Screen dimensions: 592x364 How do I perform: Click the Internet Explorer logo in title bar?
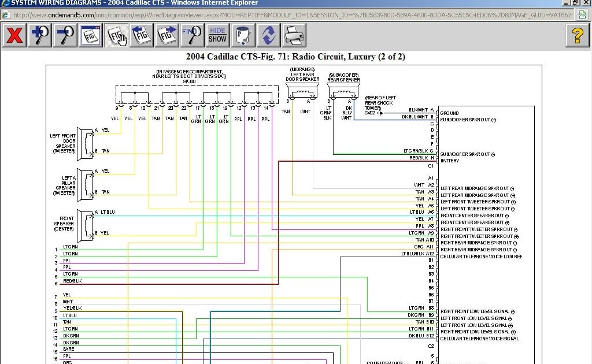pos(5,3)
